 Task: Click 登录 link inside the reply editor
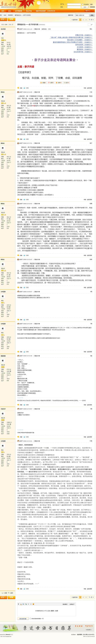click(52, 611)
